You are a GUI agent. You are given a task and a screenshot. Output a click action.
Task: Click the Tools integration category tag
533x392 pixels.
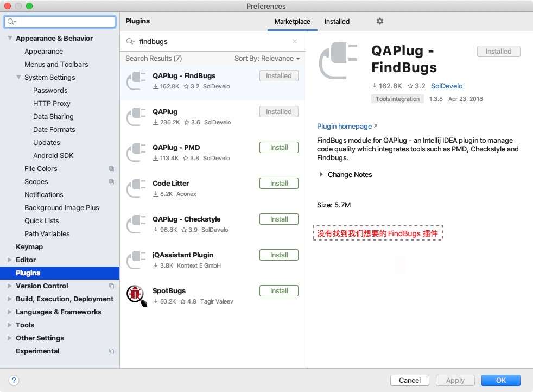point(397,99)
